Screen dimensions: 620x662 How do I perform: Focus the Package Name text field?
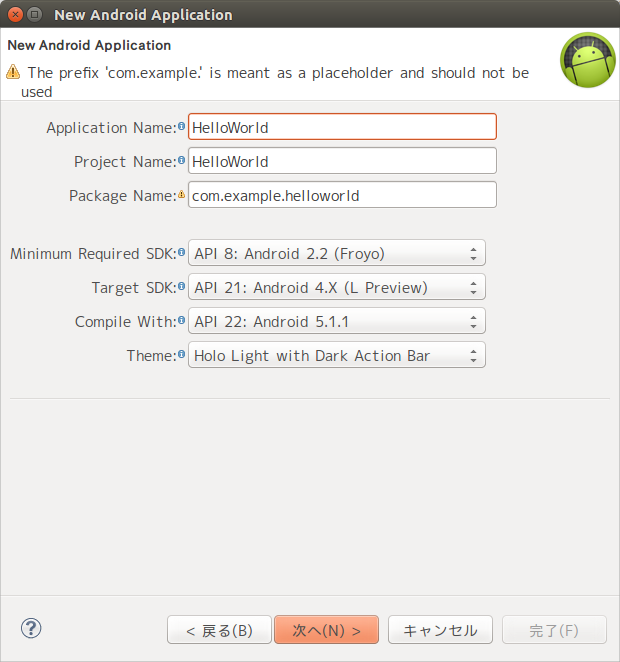[342, 195]
